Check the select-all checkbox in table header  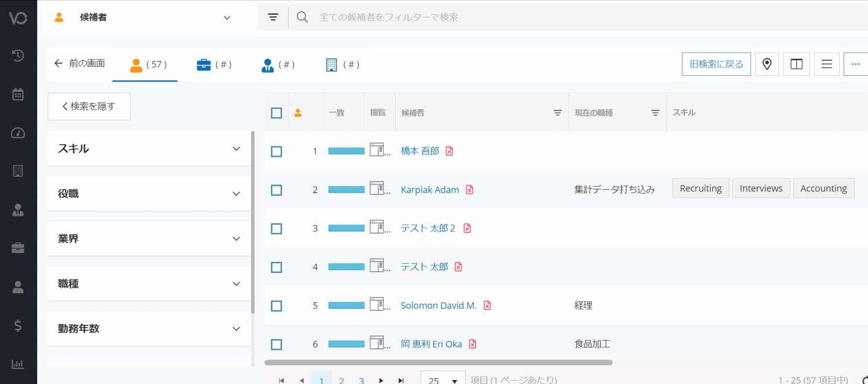coord(277,113)
